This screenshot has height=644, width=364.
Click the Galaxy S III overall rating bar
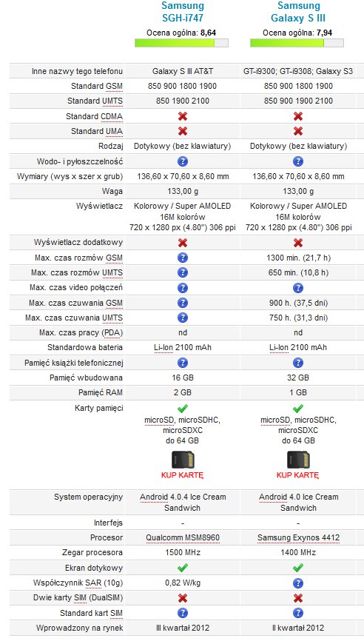[x=297, y=43]
